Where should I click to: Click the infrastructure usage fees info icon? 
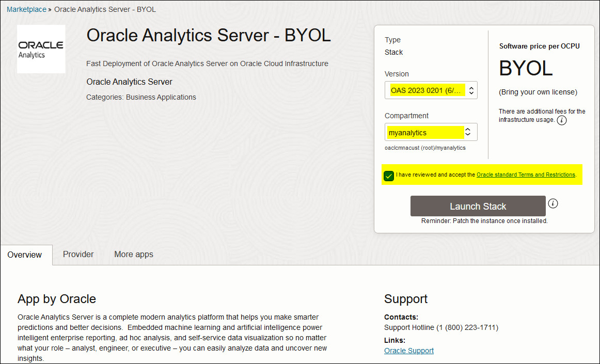[562, 120]
